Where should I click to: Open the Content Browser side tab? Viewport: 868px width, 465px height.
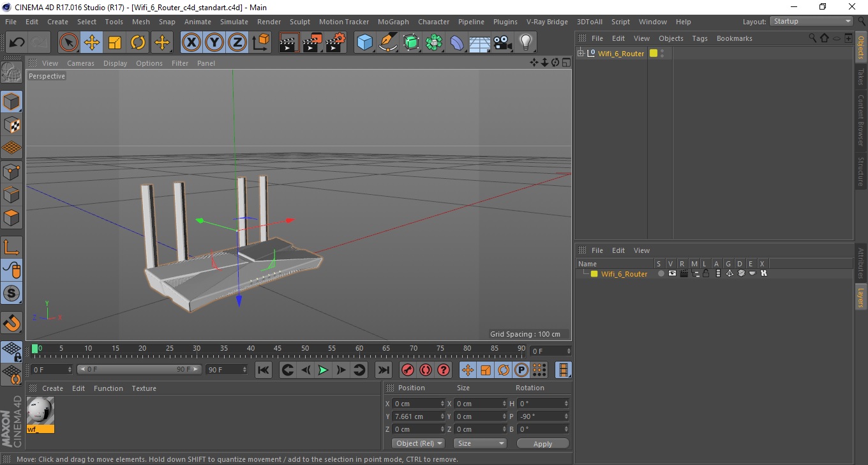tap(861, 120)
